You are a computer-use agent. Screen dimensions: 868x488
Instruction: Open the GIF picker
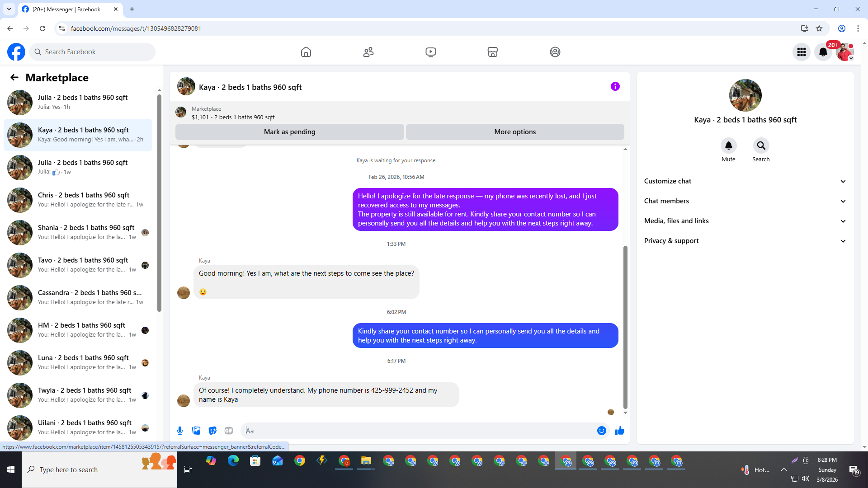[x=229, y=431]
